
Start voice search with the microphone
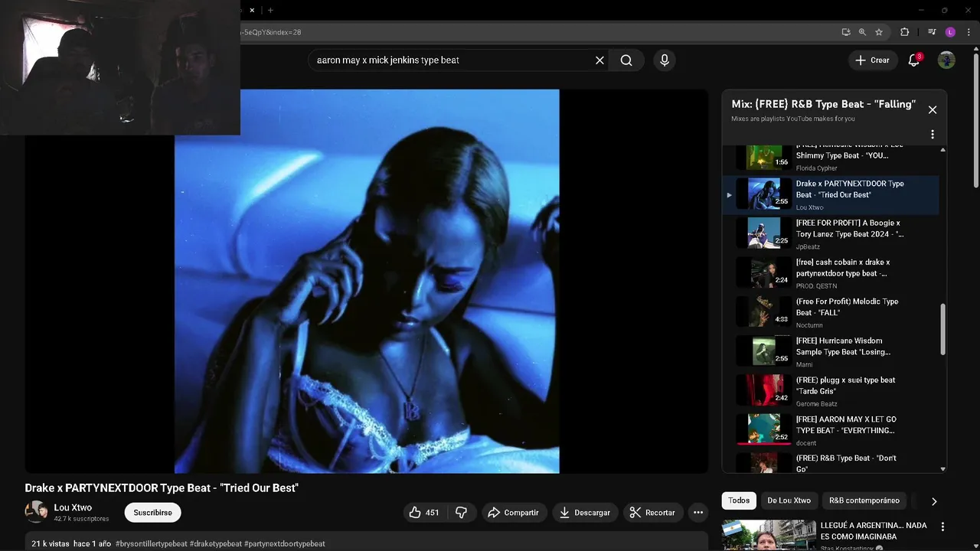pyautogui.click(x=664, y=60)
